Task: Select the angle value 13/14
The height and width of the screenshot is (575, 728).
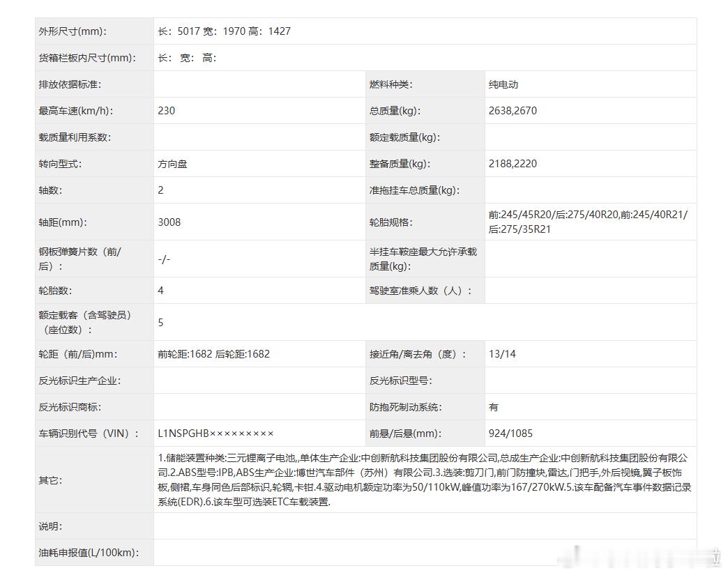Action: [x=502, y=355]
